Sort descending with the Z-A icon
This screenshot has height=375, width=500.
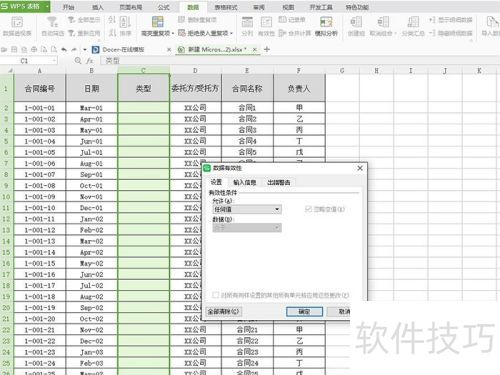(112, 33)
